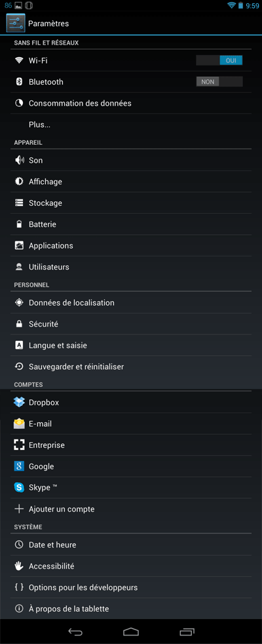Screen dimensions: 262x644
Task: Expand the Plus... network options
Action: (x=131, y=125)
